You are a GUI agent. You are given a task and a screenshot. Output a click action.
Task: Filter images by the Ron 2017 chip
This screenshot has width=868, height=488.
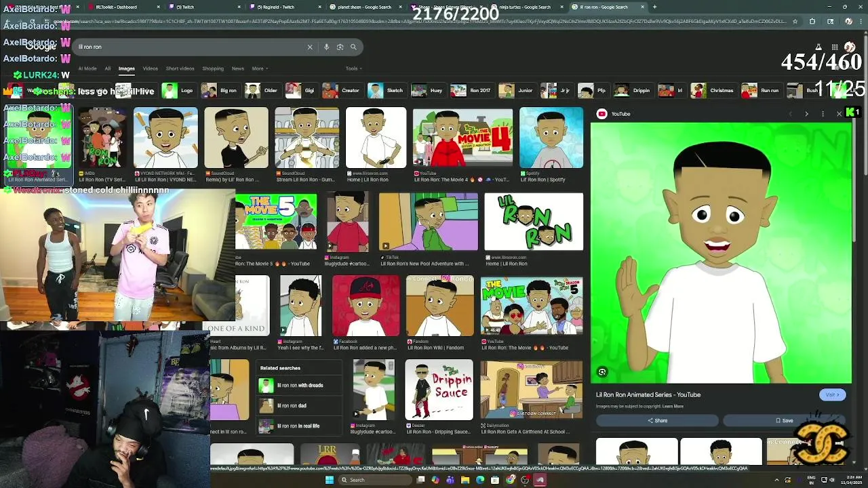point(471,90)
